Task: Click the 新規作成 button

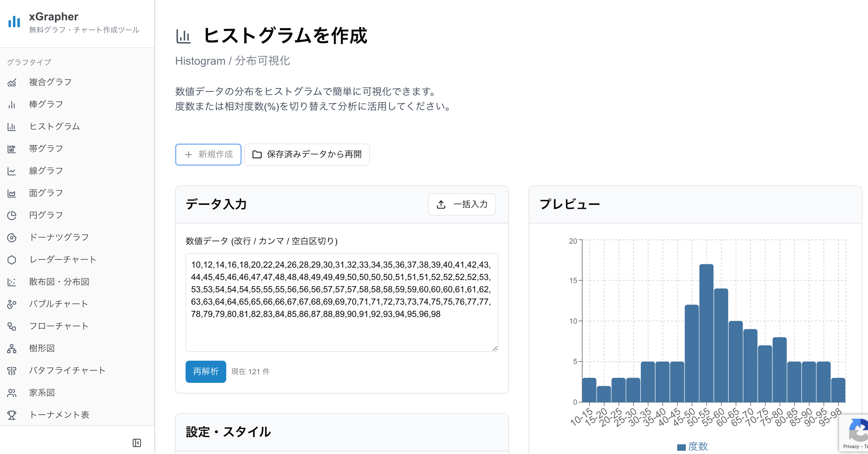Action: point(208,155)
